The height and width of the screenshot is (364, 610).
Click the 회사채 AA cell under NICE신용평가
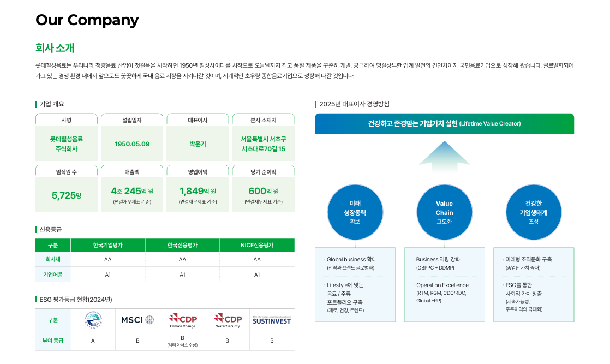point(257,259)
